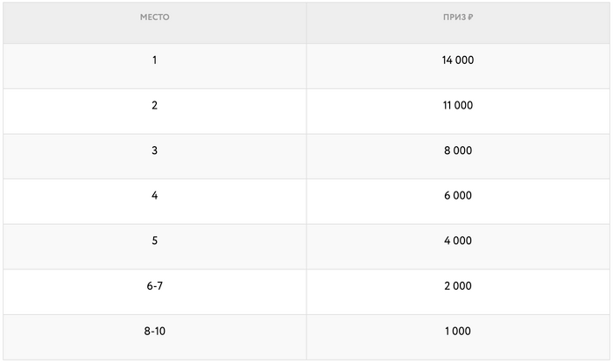Select the 14 000 prize cell

coord(458,60)
